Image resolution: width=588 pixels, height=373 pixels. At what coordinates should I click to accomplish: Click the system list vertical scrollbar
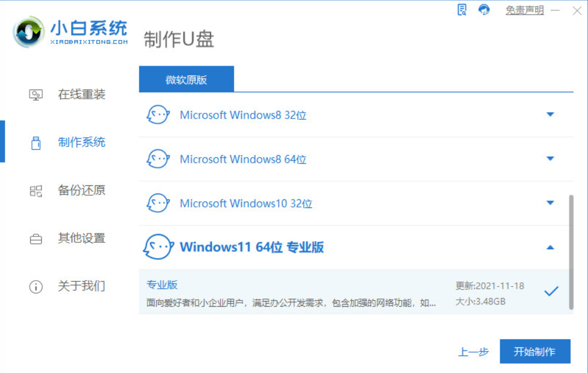[571, 252]
